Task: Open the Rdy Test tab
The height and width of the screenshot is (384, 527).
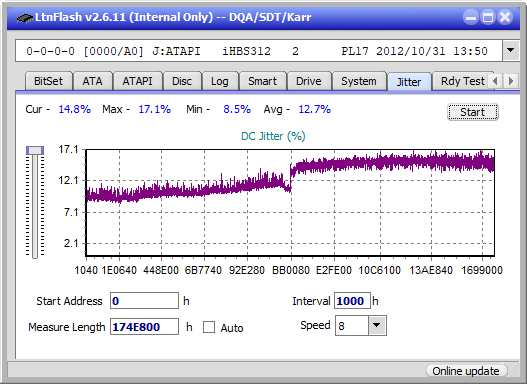Action: click(462, 81)
